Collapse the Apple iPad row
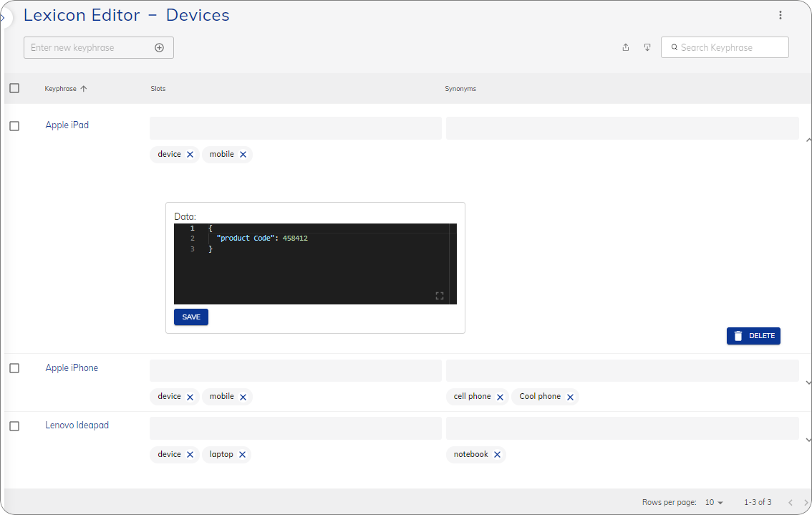This screenshot has height=515, width=812. click(x=808, y=140)
